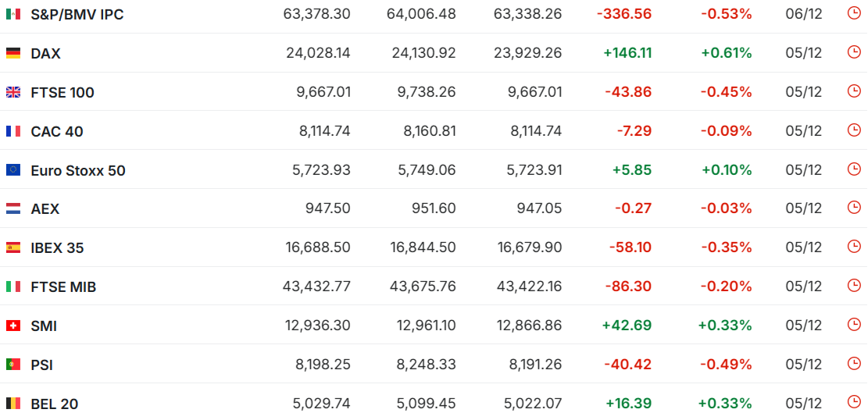Screen dimensions: 868x413
Task: Click the Spain flag beside IBEX 35
Action: point(13,247)
